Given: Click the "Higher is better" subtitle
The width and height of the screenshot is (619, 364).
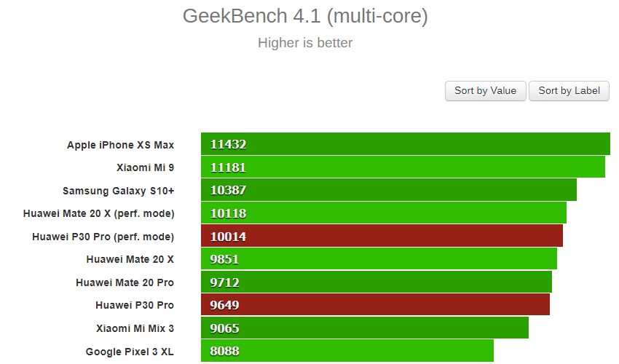Looking at the screenshot, I should click(305, 43).
